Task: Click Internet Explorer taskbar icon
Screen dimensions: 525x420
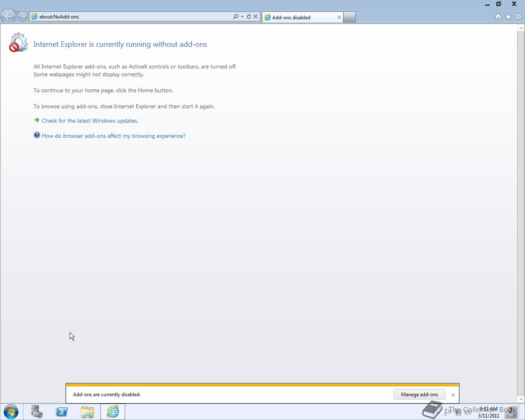Action: point(113,412)
